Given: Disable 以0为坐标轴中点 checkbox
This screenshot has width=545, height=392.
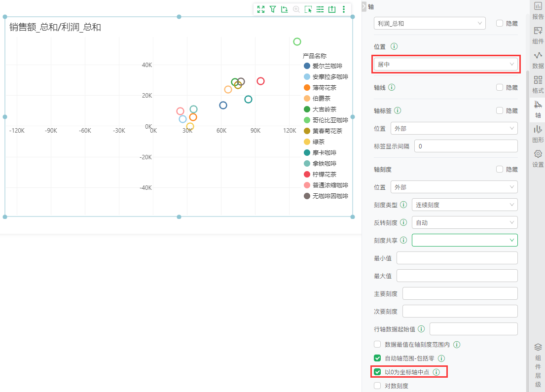Looking at the screenshot, I should coord(377,372).
